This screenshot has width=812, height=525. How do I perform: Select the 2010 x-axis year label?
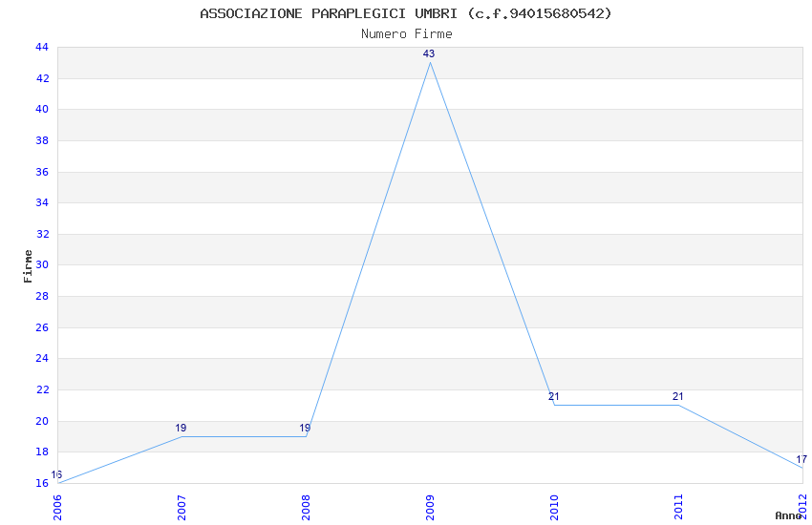(554, 507)
